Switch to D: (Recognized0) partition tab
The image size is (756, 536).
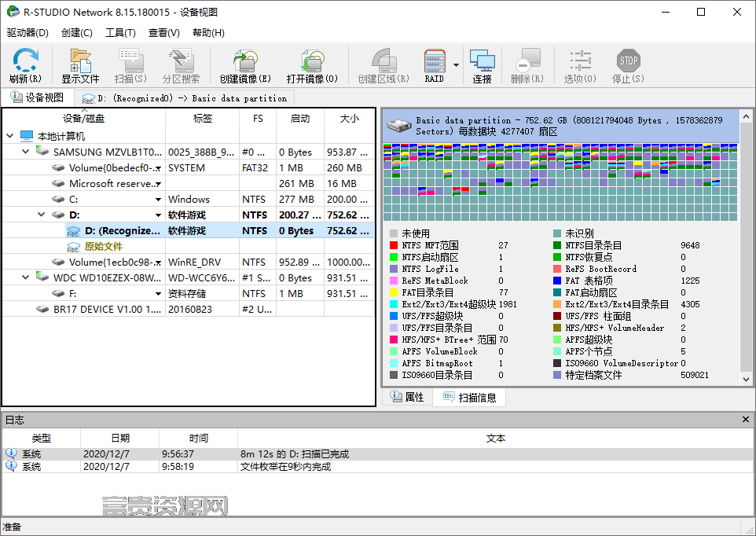(185, 98)
